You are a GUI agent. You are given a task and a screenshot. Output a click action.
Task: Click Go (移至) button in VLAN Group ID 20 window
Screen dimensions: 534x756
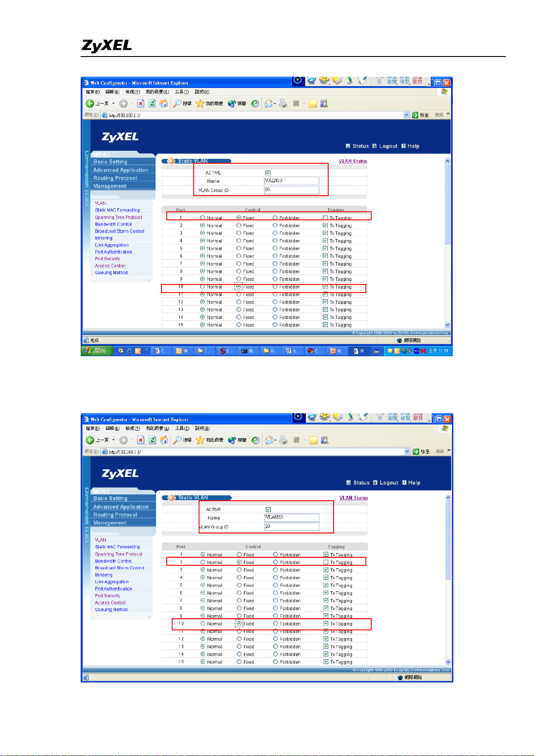[x=421, y=452]
